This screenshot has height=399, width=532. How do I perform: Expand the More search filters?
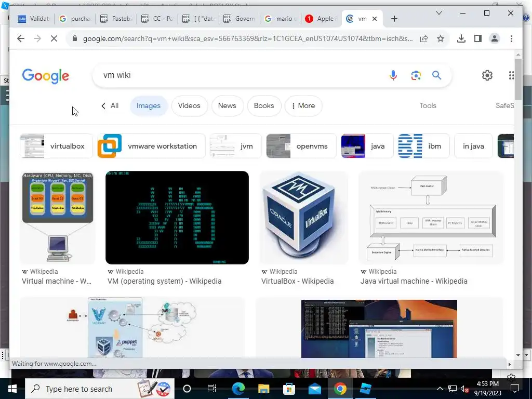303,105
